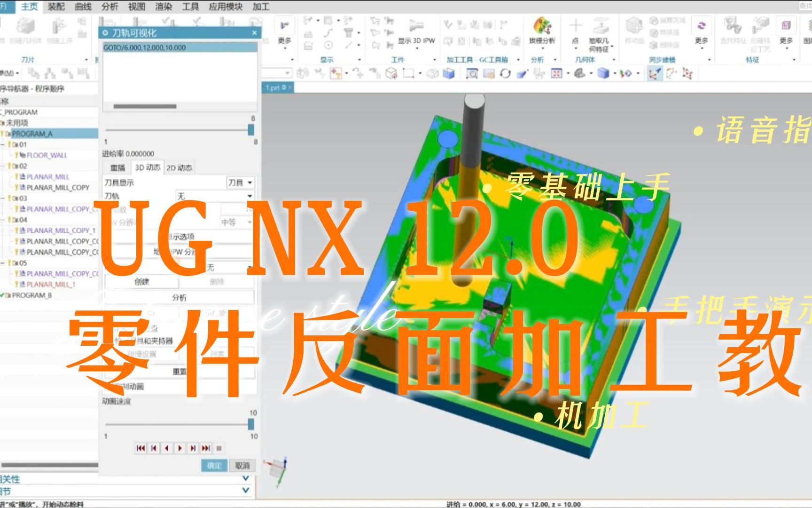The width and height of the screenshot is (812, 508).
Task: Select the FLOOR_WALL operation
Action: 47,155
